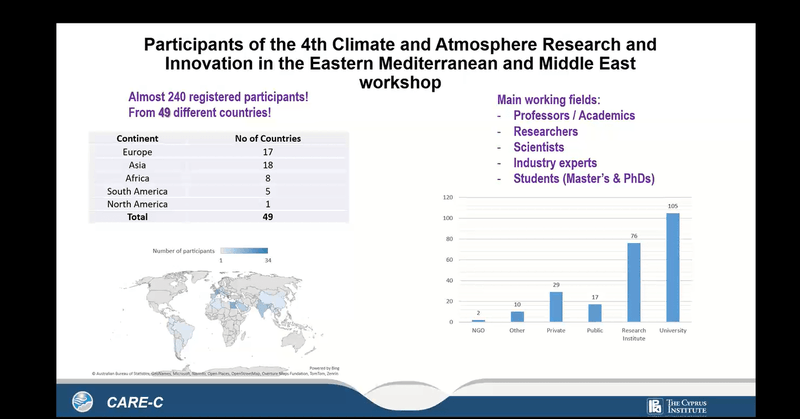Select the South America row label
This screenshot has width=800, height=419.
(x=137, y=191)
